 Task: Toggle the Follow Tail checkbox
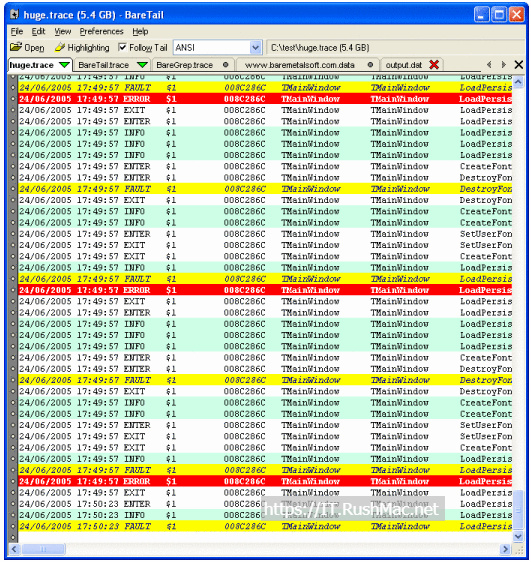[122, 47]
